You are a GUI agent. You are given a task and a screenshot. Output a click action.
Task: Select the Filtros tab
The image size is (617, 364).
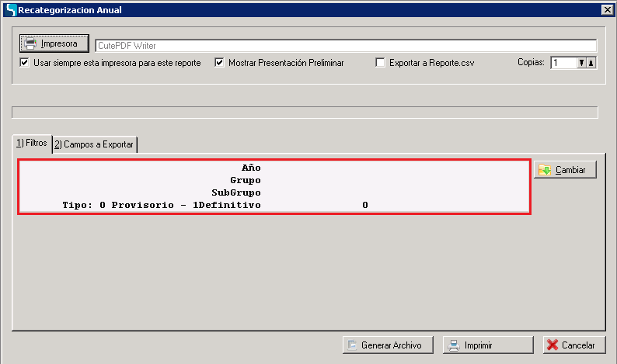click(31, 144)
